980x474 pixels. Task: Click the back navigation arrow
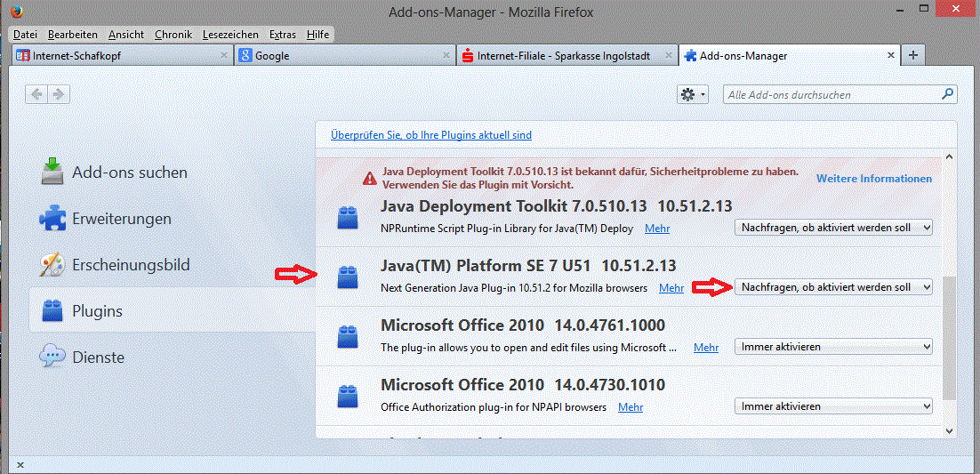point(36,94)
